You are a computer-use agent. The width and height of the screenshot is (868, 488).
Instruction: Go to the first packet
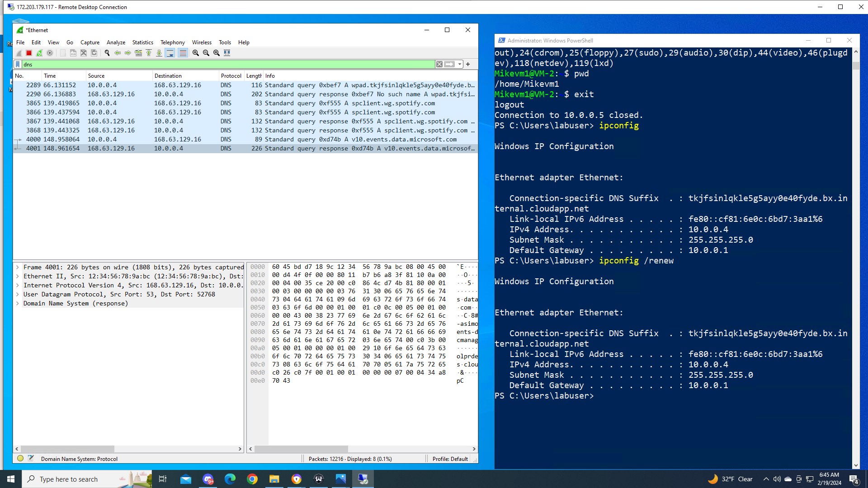[149, 53]
